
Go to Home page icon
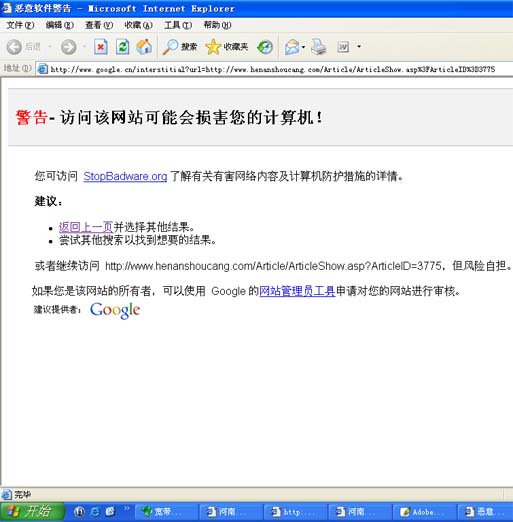point(144,47)
